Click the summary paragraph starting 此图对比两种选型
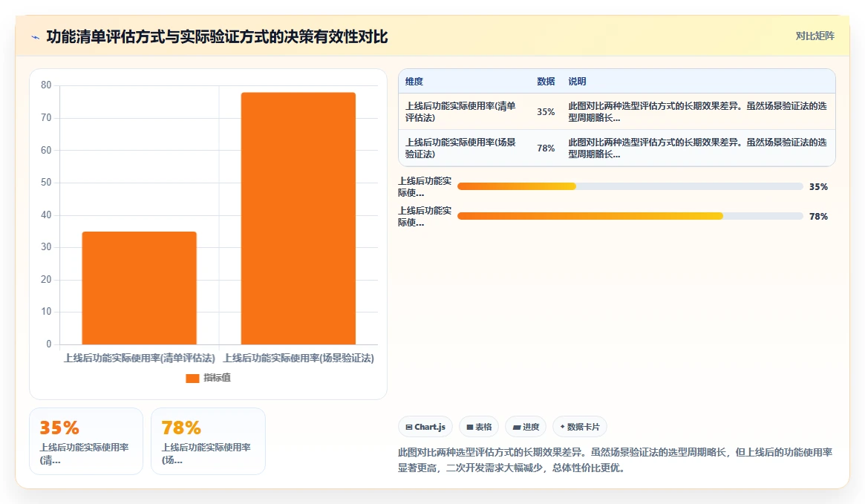The height and width of the screenshot is (504, 865). coord(615,460)
